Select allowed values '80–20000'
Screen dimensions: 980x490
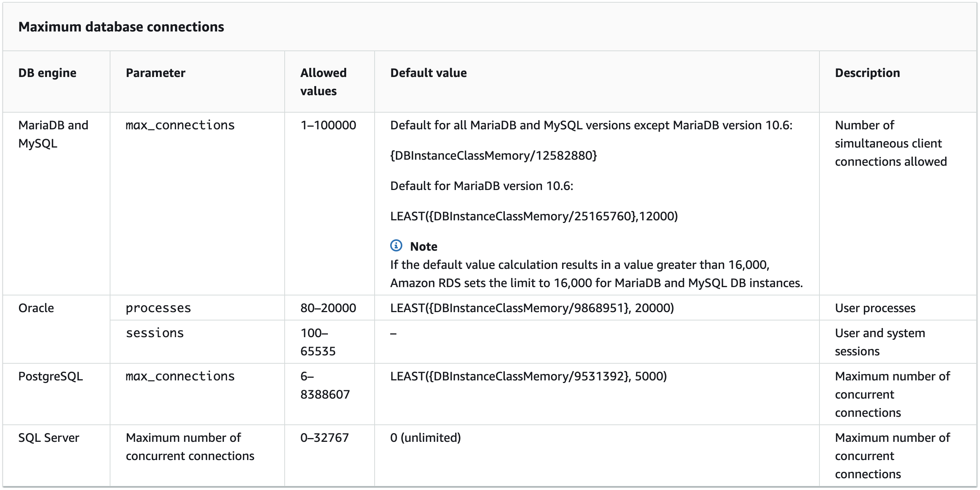pos(328,308)
